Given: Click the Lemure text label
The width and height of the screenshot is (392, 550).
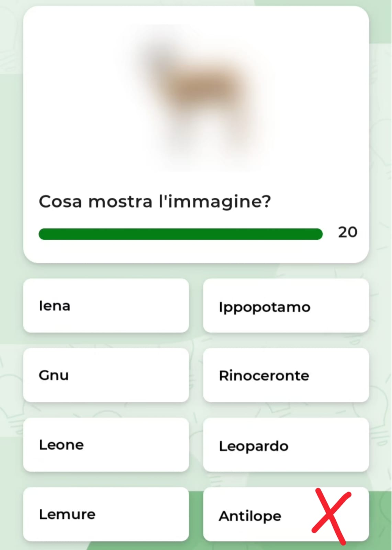Looking at the screenshot, I should (x=67, y=515).
